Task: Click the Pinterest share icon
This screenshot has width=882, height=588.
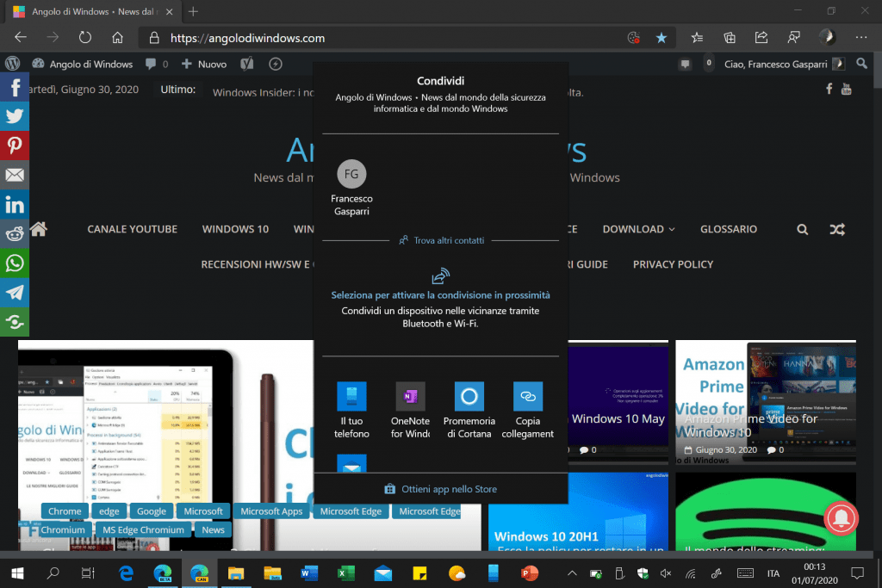Action: 15,145
